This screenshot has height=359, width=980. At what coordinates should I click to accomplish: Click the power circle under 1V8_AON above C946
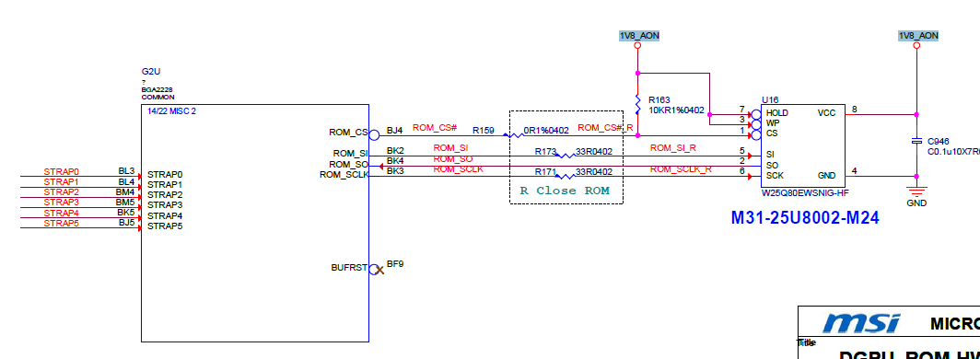click(x=916, y=46)
